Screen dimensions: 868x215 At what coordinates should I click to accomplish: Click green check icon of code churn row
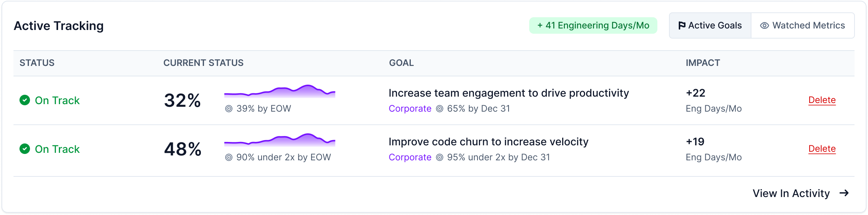click(25, 149)
